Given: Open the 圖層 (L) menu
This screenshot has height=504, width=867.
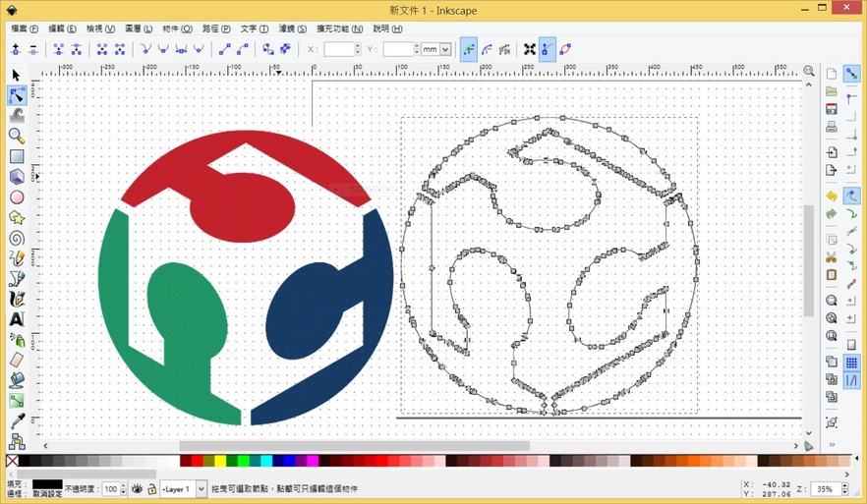Looking at the screenshot, I should point(139,28).
